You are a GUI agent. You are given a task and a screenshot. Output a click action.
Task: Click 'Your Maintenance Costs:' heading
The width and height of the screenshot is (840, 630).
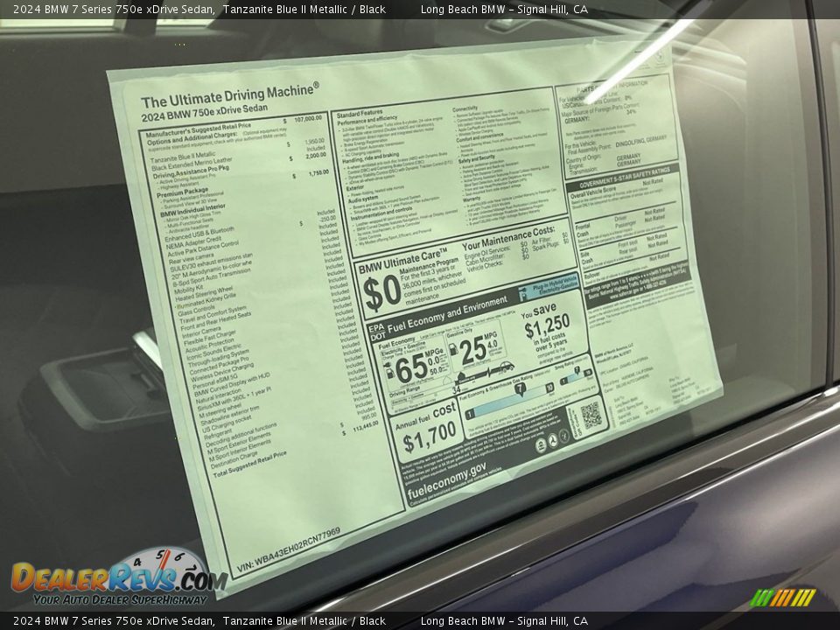(507, 237)
